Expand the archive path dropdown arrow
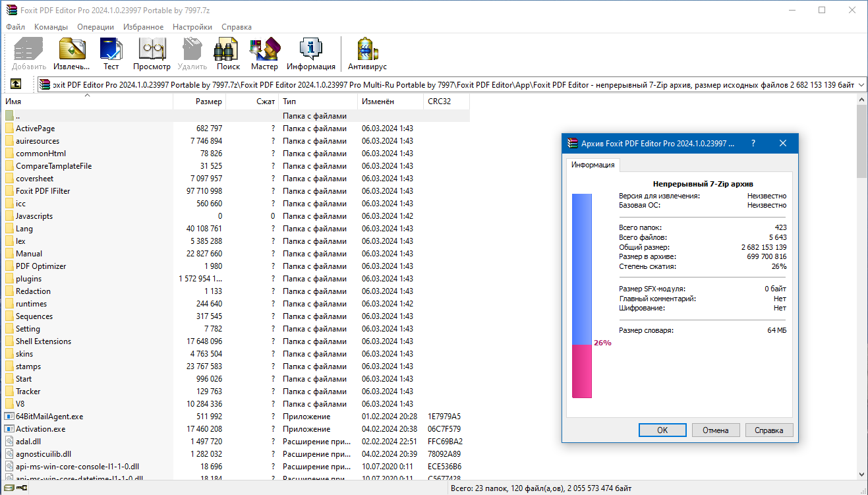The height and width of the screenshot is (495, 868). 861,84
